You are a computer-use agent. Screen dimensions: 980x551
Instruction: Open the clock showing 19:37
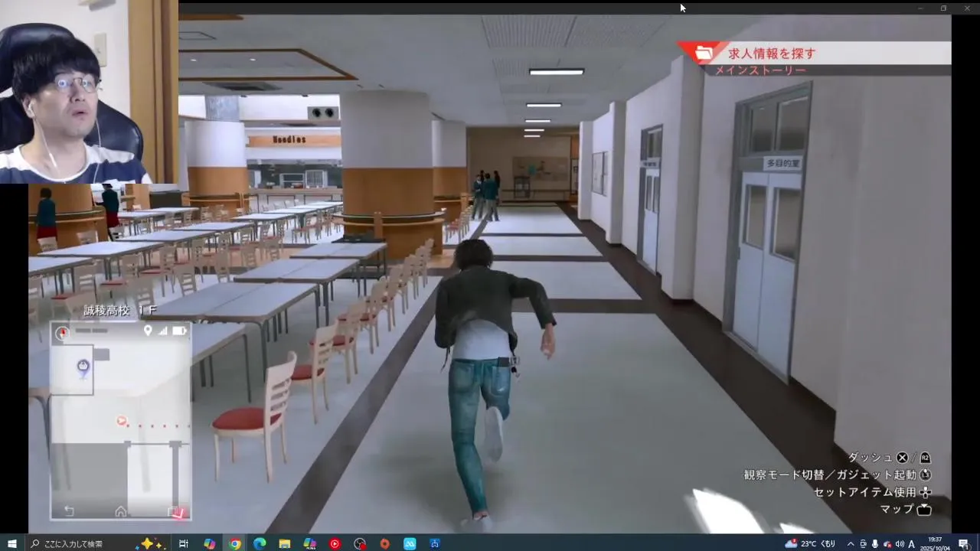935,543
